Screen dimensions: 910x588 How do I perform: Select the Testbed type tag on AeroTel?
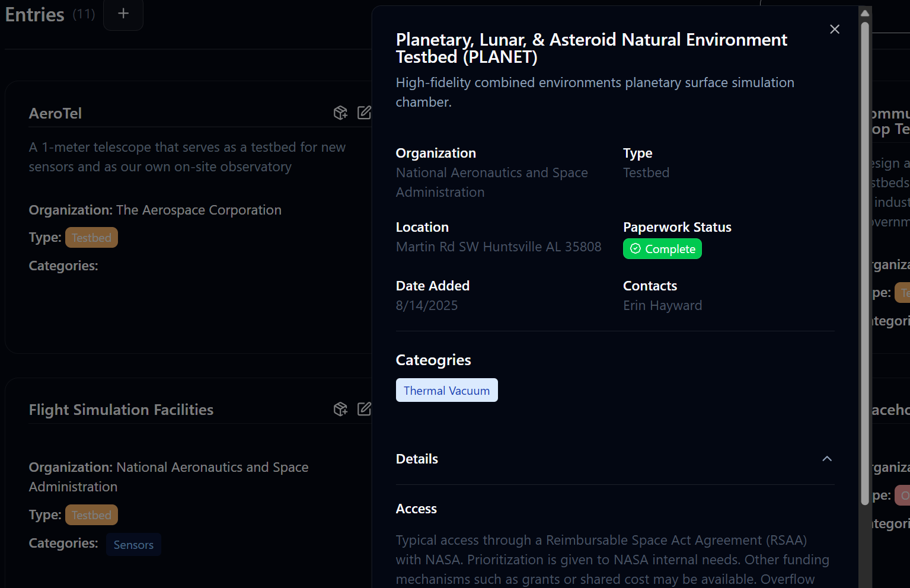point(91,238)
